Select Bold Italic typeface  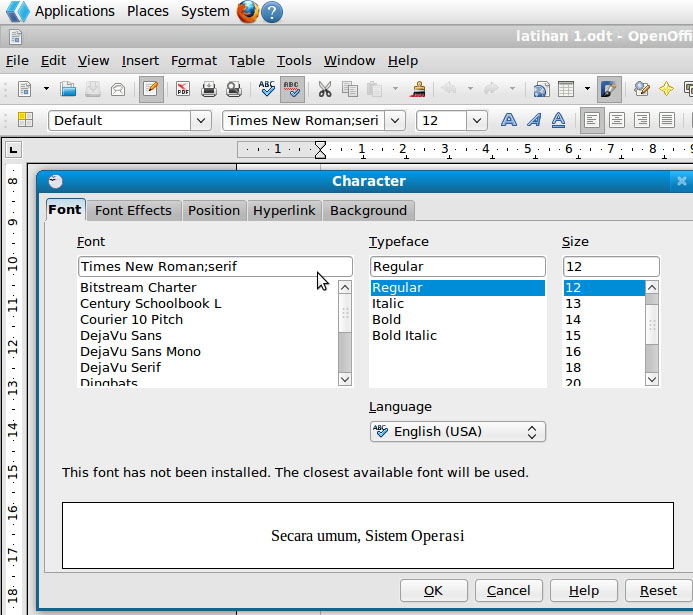(x=457, y=336)
